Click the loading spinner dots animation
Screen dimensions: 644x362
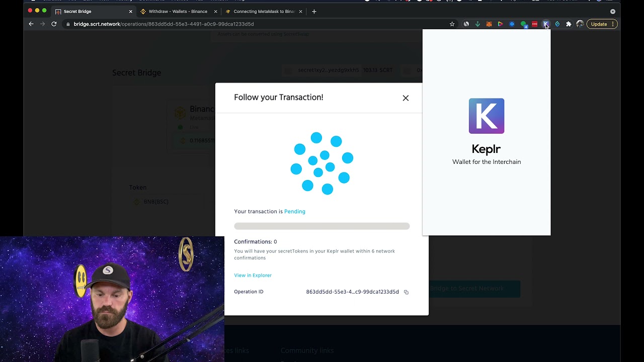(x=322, y=163)
